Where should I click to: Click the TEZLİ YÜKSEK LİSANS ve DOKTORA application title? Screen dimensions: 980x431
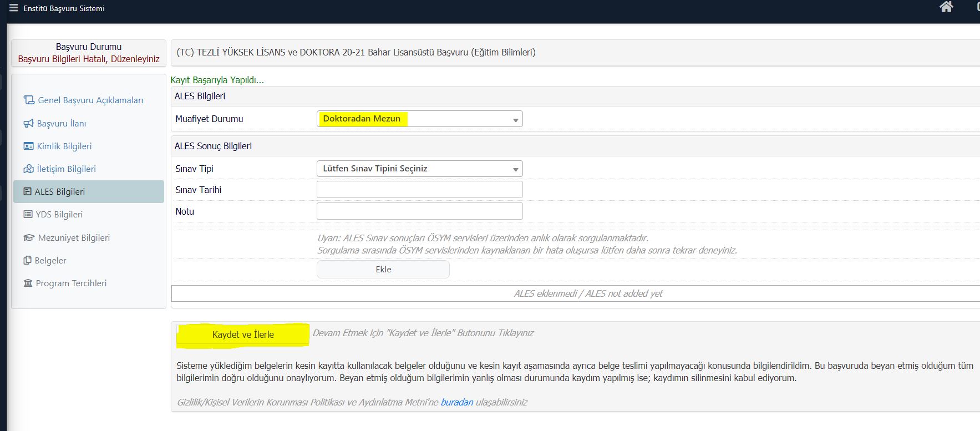coord(356,52)
